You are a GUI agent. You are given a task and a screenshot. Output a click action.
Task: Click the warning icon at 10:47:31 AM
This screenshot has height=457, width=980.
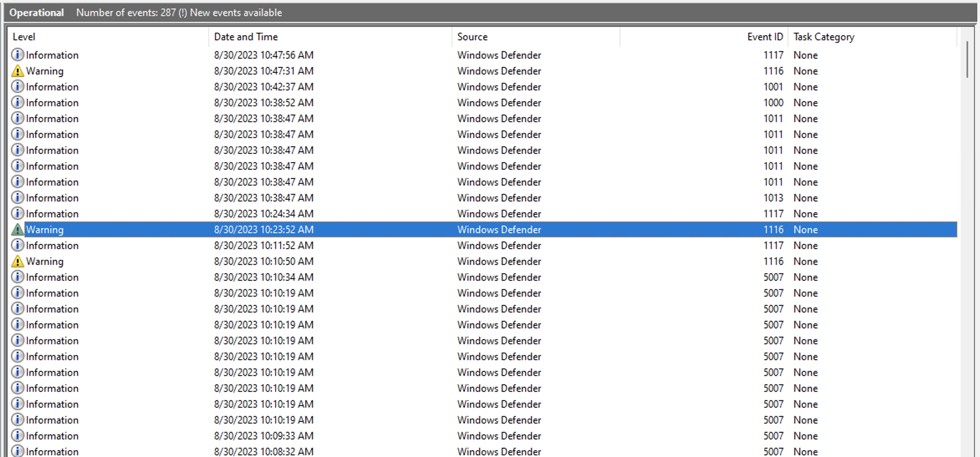point(17,71)
